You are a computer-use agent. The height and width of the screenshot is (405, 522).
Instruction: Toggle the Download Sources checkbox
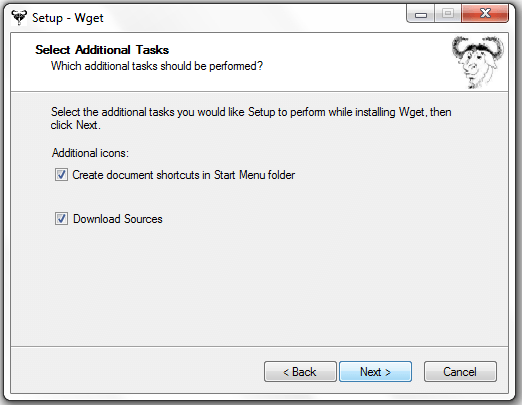(61, 219)
